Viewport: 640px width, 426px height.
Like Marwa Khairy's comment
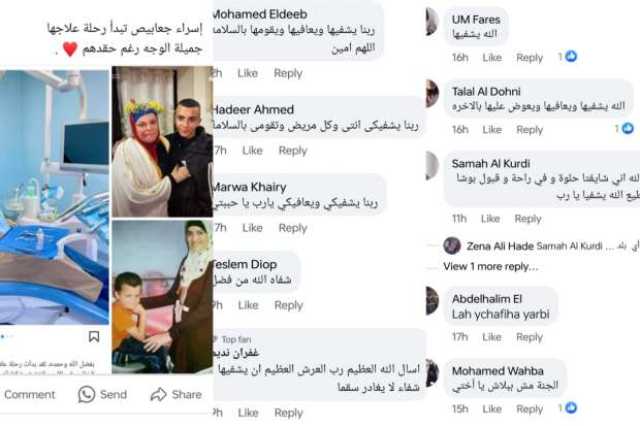point(252,228)
